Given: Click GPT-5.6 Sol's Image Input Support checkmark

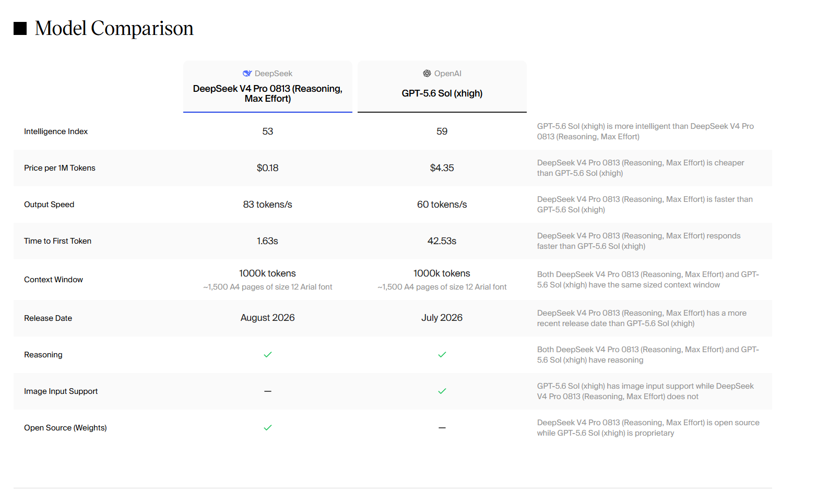Looking at the screenshot, I should click(x=442, y=391).
